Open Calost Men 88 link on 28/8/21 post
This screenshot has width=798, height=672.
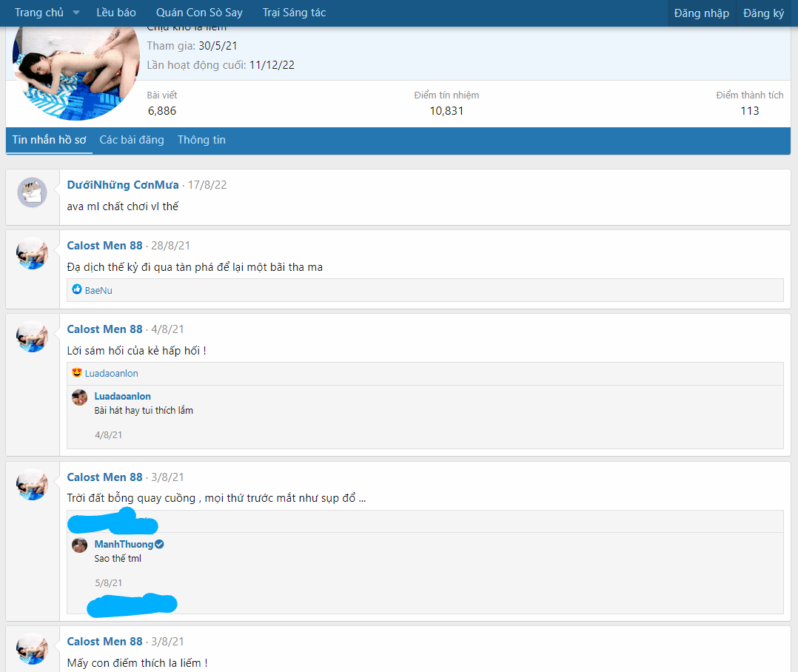click(x=104, y=246)
